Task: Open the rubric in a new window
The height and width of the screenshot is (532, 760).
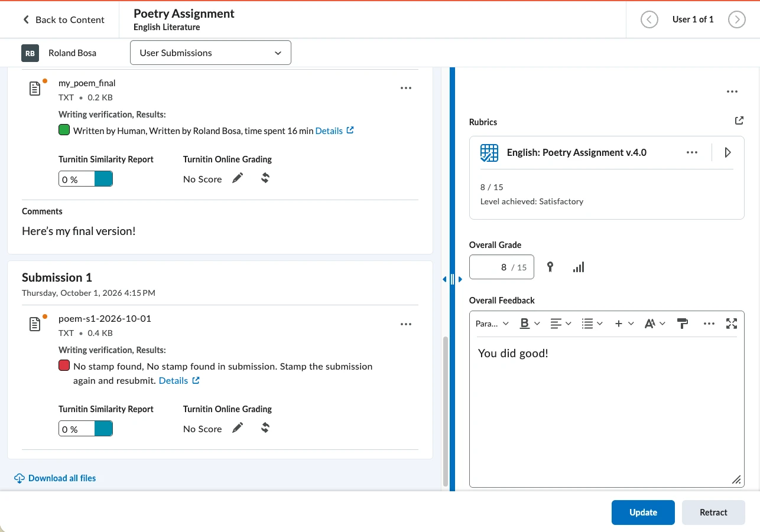Action: pyautogui.click(x=739, y=121)
